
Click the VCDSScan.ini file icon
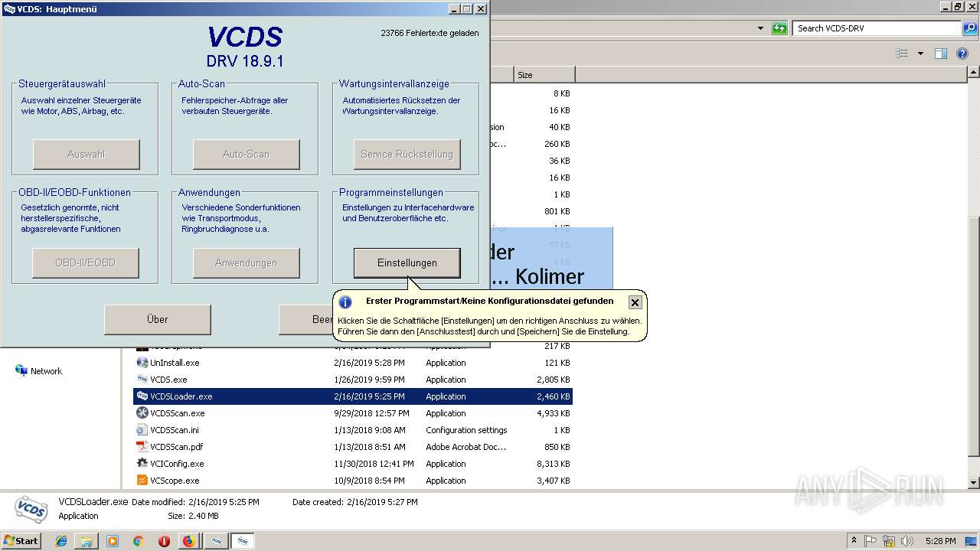[142, 430]
